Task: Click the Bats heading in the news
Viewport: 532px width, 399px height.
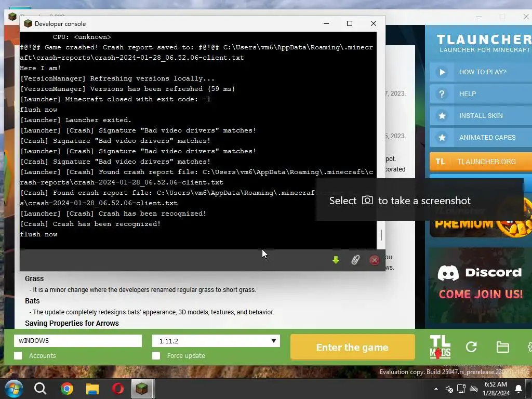Action: 32,301
